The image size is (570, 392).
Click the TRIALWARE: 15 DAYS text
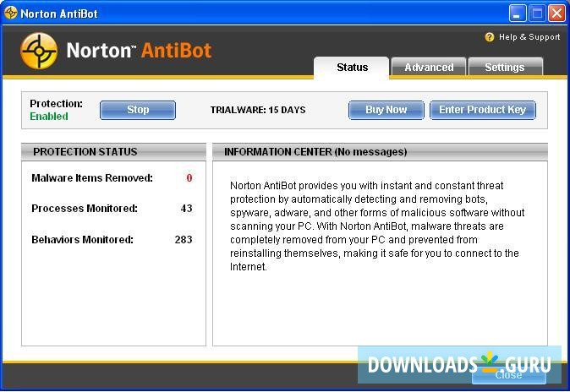tap(258, 110)
